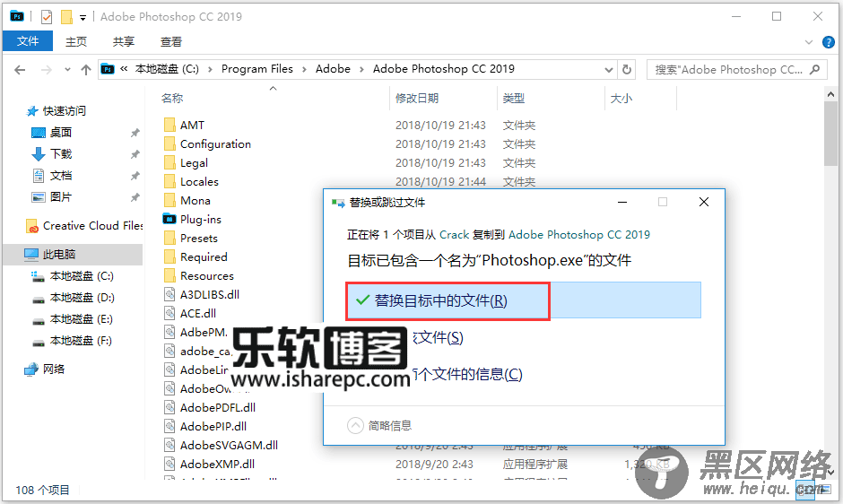843x504 pixels.
Task: Select the AdobeSVGAGM.dll file
Action: pos(229,445)
